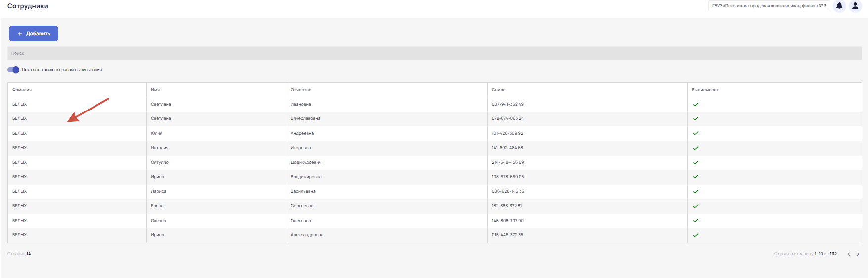
Task: Click the checkmark in Лариса Васильевна's row
Action: click(x=696, y=191)
